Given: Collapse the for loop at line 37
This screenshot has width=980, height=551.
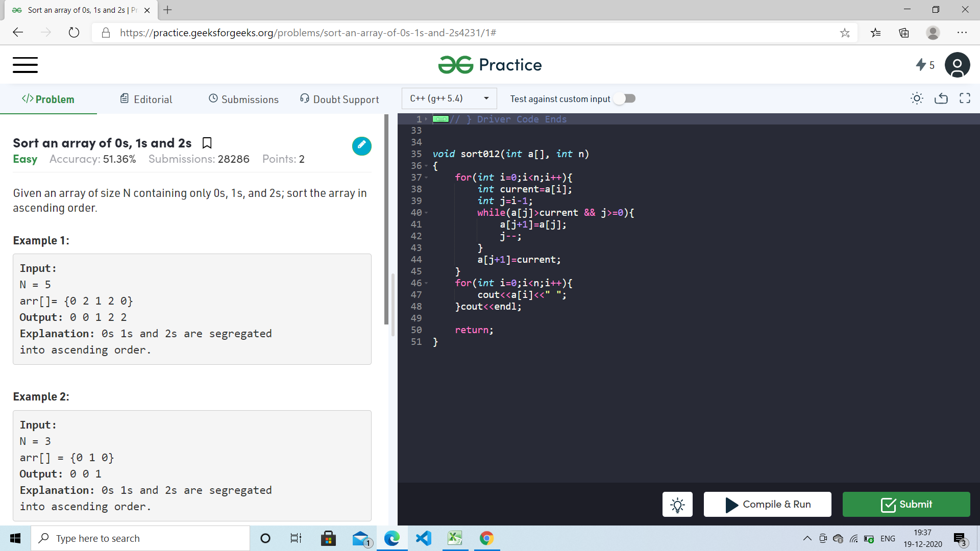Looking at the screenshot, I should (x=426, y=178).
